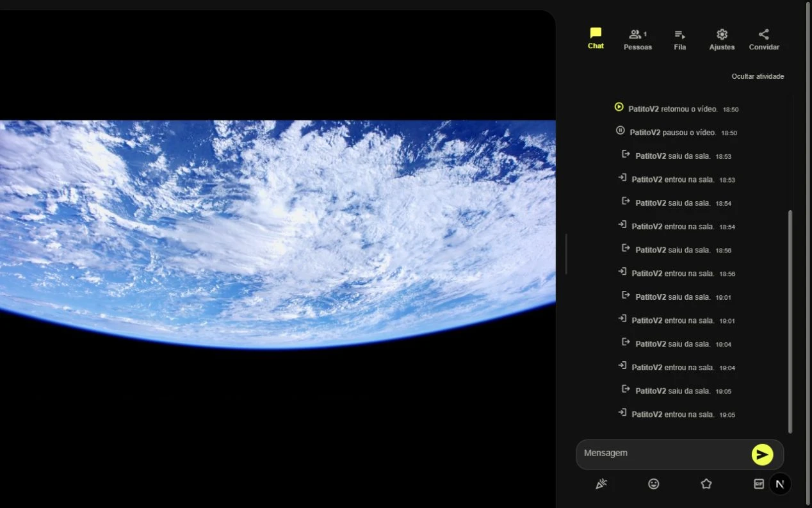Send the message with yellow arrow button

click(762, 455)
